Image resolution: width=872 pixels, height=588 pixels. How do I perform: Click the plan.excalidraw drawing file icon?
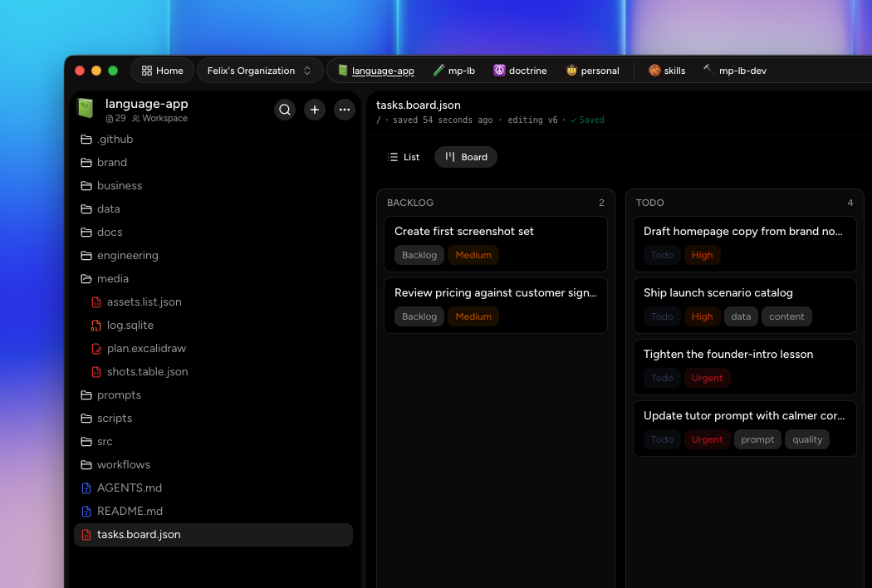tap(96, 349)
